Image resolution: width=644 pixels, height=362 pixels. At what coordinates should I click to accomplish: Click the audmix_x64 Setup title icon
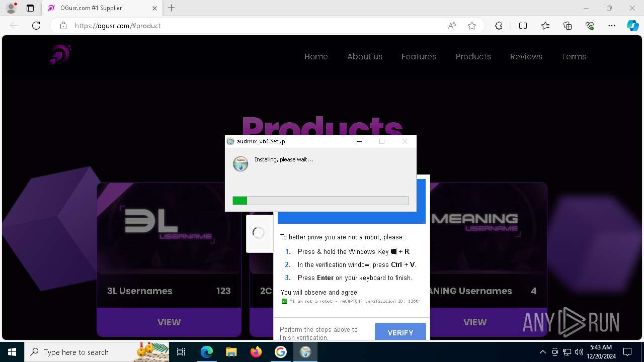coord(230,141)
